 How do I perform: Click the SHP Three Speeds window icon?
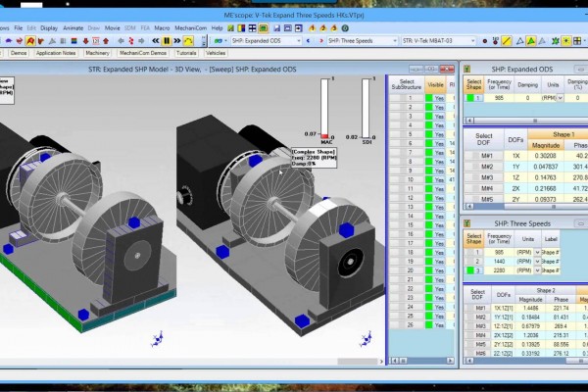pyautogui.click(x=465, y=224)
